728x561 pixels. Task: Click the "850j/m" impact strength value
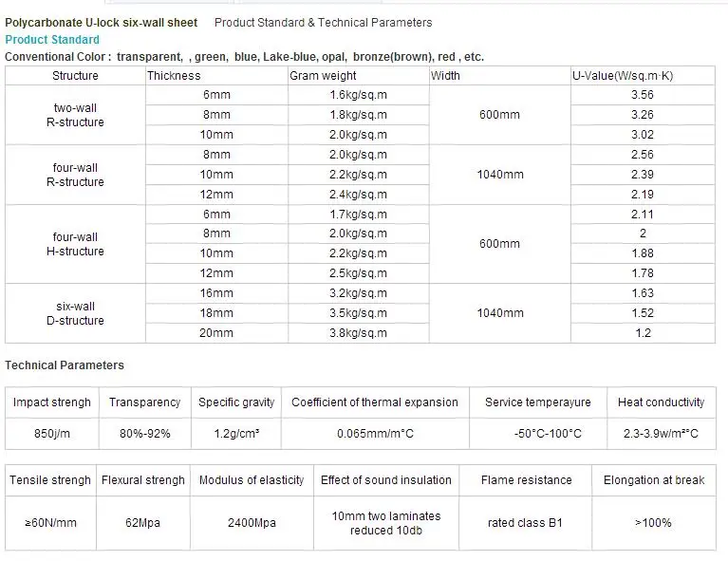pos(51,434)
